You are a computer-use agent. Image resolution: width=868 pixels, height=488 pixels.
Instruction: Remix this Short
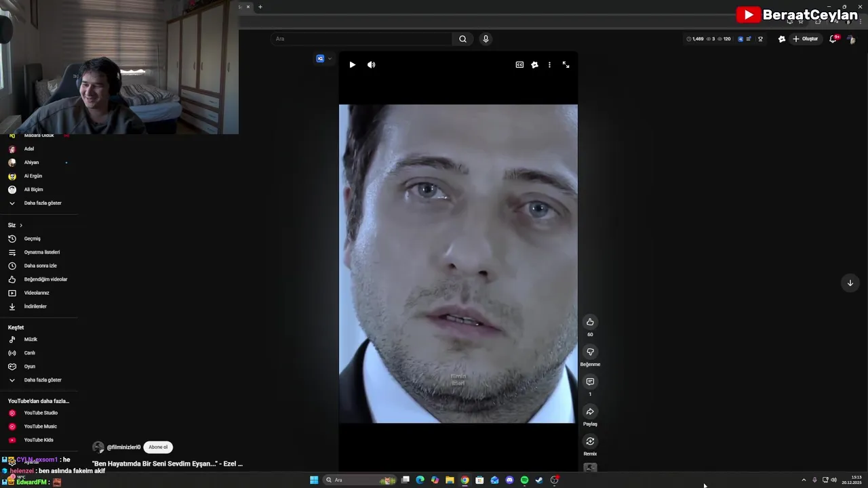point(590,441)
